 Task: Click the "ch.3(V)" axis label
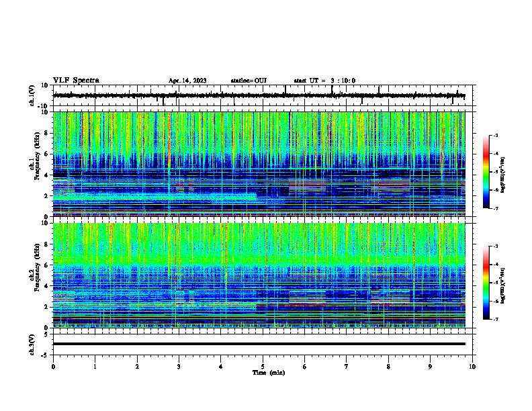(32, 345)
